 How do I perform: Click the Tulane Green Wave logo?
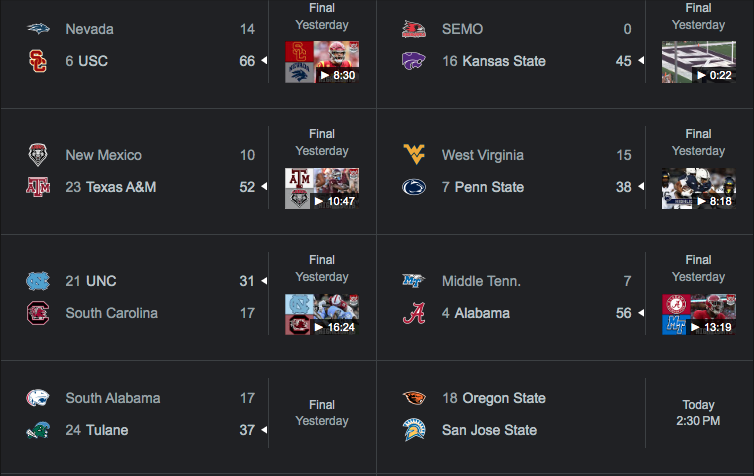[x=38, y=430]
